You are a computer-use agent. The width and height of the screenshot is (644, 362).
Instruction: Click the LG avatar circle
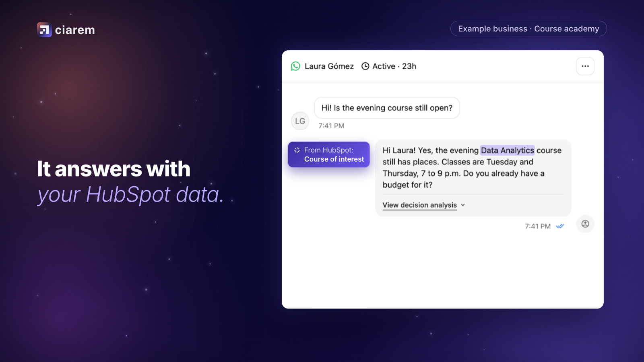point(300,121)
